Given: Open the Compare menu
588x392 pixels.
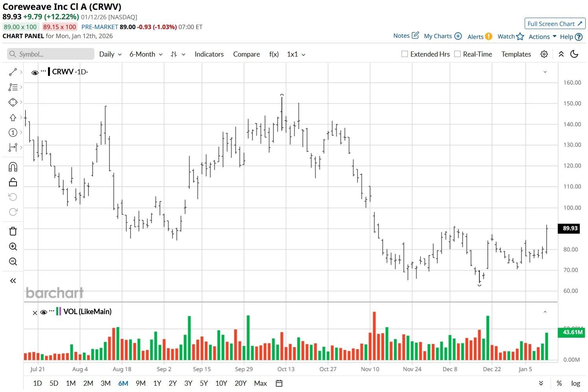Looking at the screenshot, I should pyautogui.click(x=246, y=54).
